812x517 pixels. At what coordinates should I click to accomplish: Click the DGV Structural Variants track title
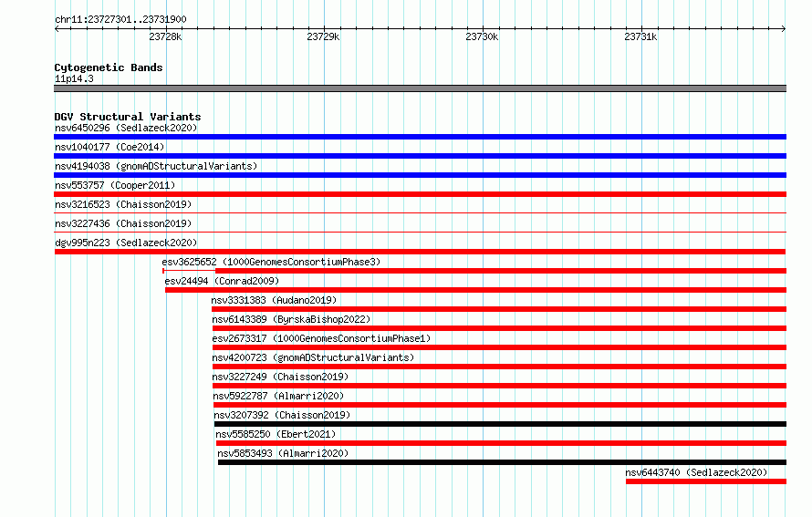coord(128,117)
